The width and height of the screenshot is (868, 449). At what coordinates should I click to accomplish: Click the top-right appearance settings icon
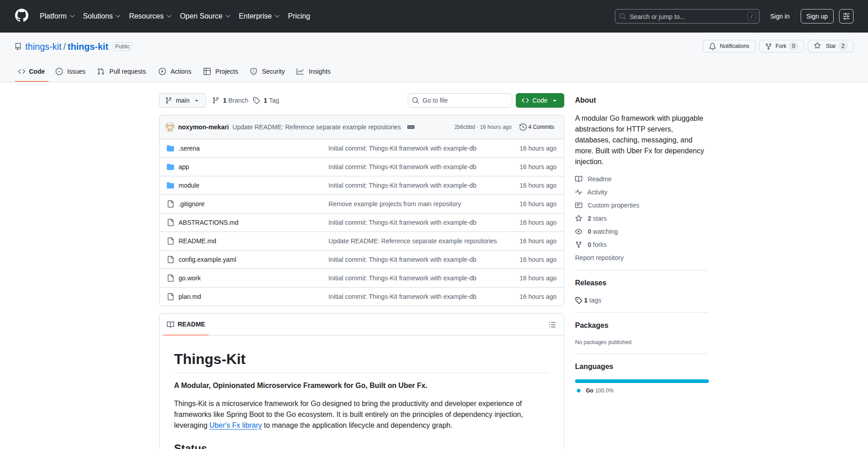pos(846,16)
